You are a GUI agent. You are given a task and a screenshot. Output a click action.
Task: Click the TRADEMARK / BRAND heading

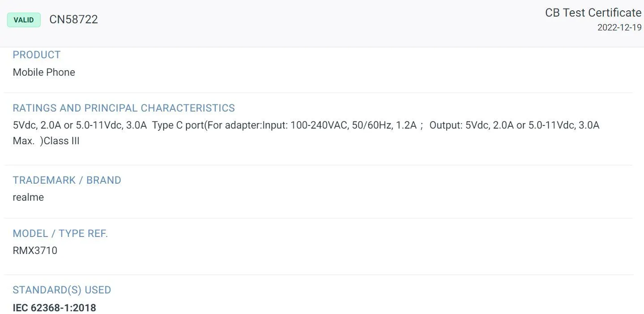[x=67, y=180]
